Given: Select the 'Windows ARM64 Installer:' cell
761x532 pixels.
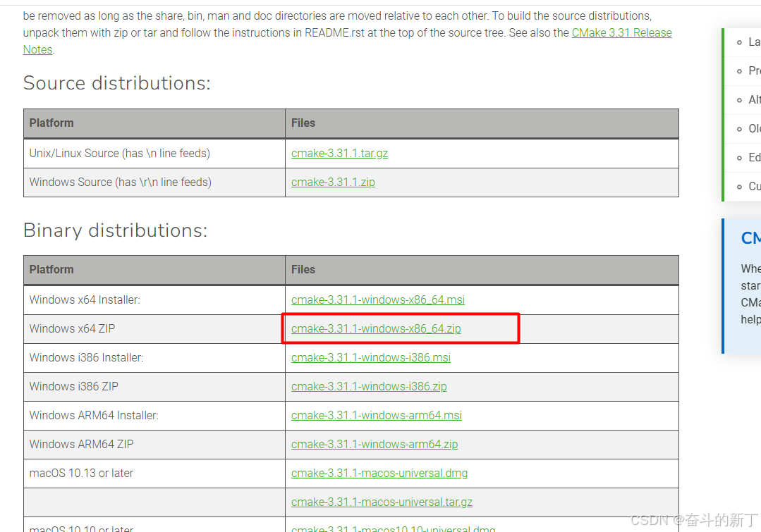Looking at the screenshot, I should click(x=154, y=415).
